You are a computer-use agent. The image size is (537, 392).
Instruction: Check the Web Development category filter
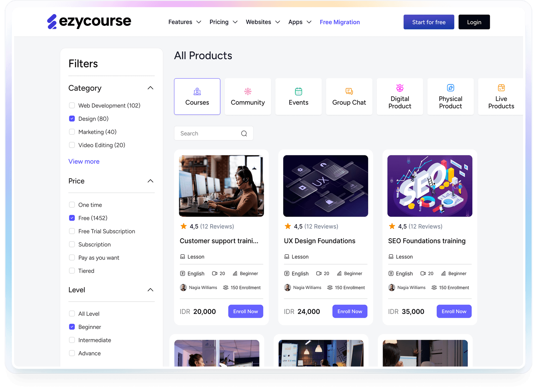coord(72,105)
